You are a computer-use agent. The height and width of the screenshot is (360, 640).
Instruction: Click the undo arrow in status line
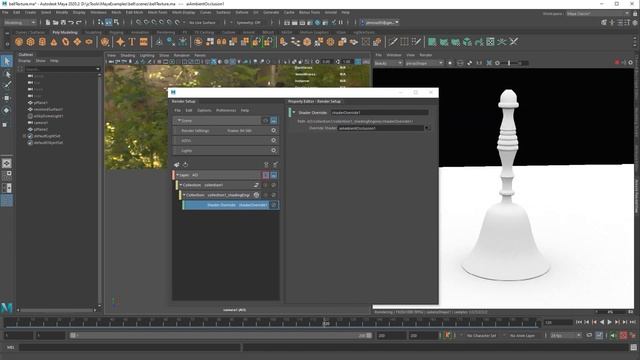click(x=71, y=22)
